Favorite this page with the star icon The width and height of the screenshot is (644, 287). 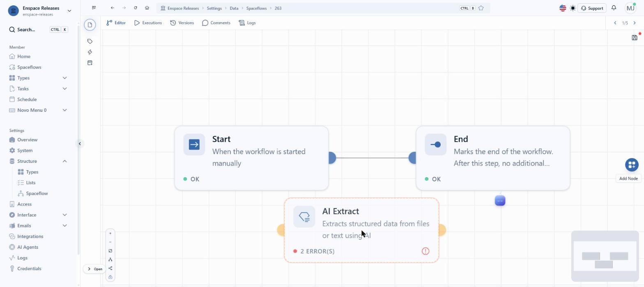coord(481,8)
